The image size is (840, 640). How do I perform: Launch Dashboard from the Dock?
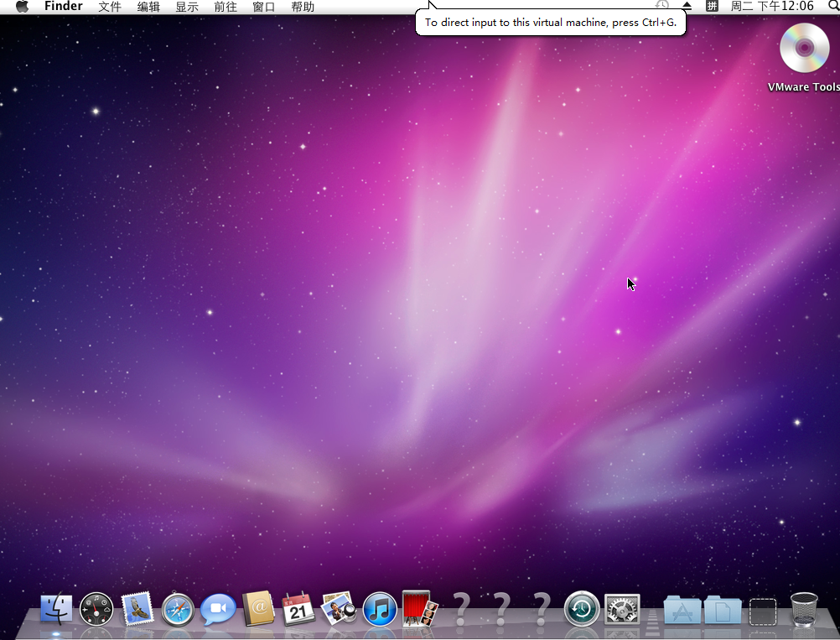tap(96, 610)
